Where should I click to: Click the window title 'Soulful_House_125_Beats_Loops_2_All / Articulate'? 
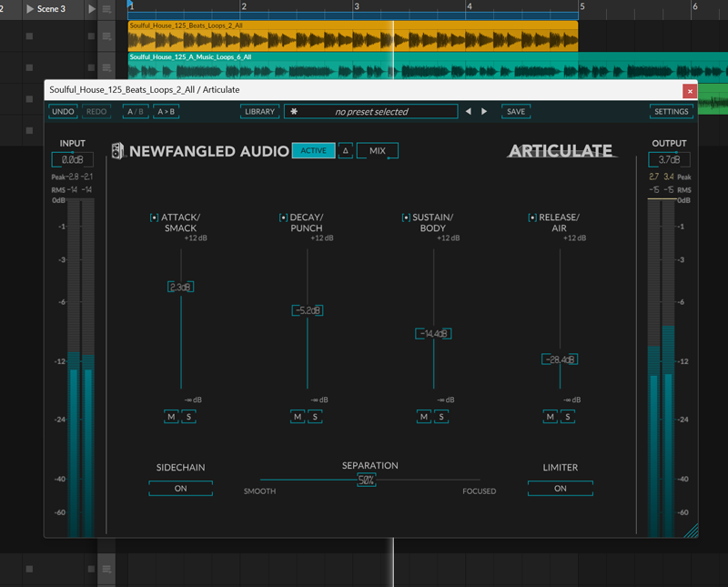coord(145,89)
